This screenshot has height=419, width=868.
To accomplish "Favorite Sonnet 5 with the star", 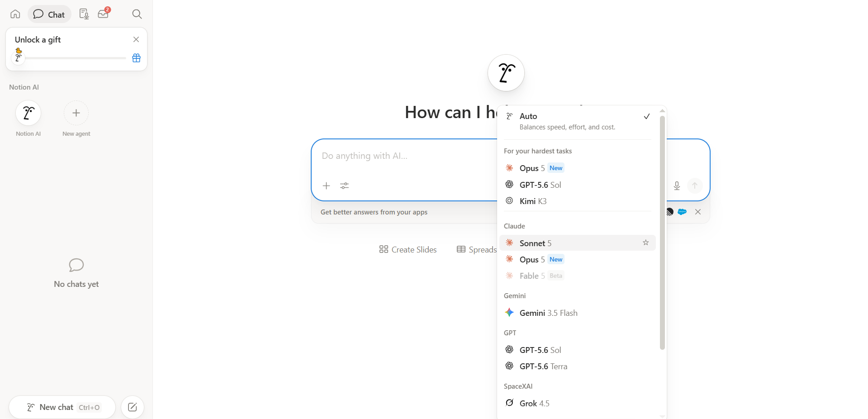I will tap(645, 243).
